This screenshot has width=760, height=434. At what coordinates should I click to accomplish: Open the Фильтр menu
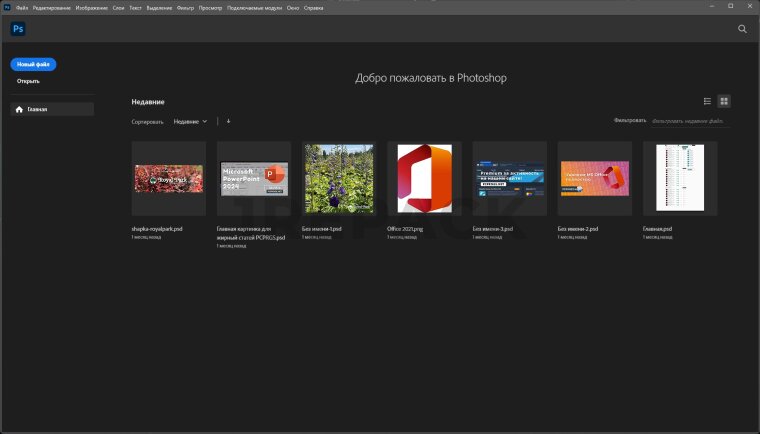point(184,7)
